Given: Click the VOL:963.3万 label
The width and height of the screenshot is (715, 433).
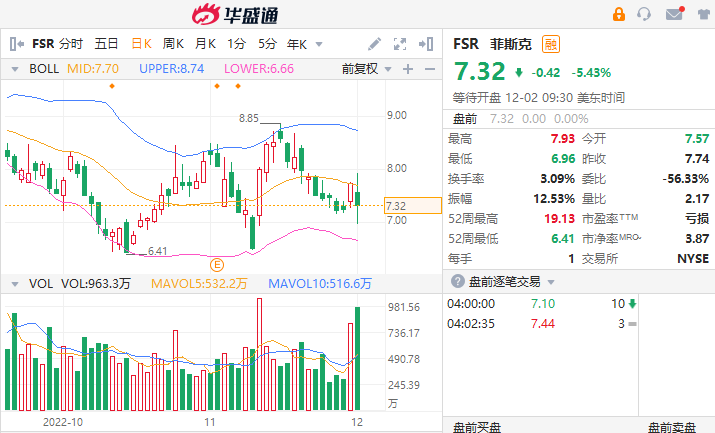Looking at the screenshot, I should tap(96, 284).
